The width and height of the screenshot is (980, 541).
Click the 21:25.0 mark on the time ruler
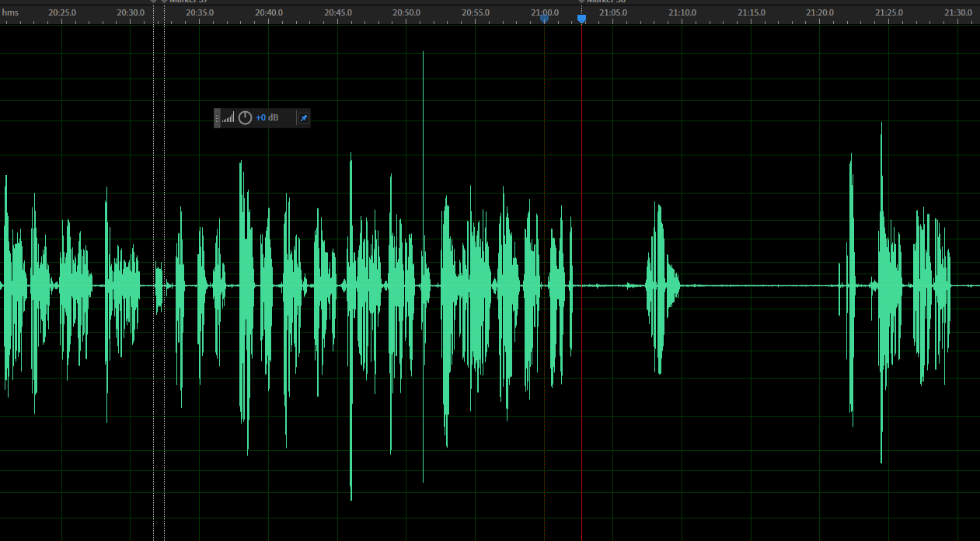889,12
